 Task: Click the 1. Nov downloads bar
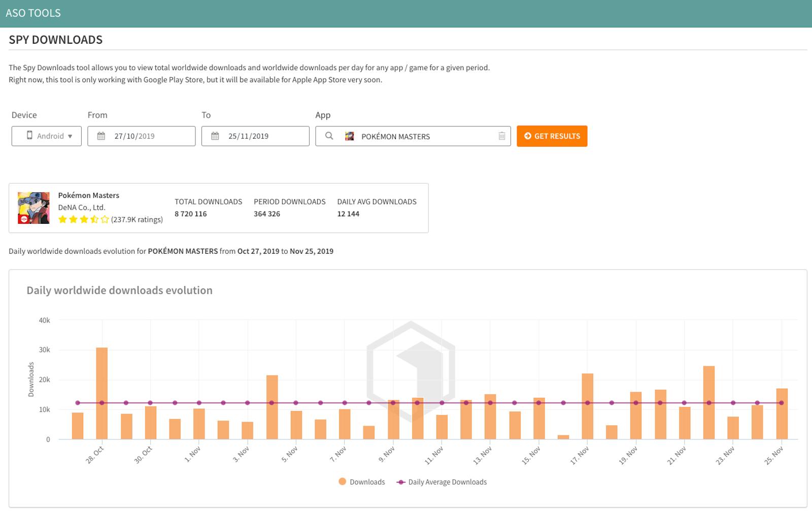point(199,424)
